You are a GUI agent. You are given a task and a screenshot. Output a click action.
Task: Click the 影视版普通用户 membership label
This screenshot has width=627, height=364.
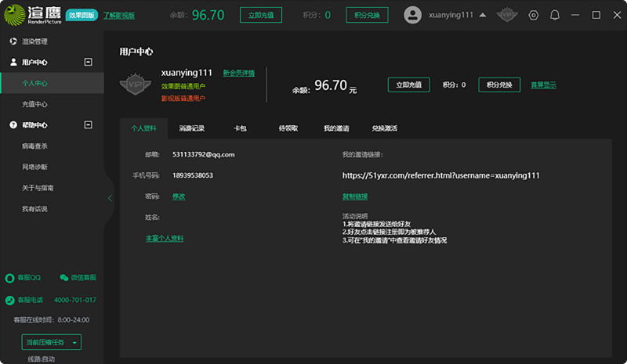[x=183, y=99]
